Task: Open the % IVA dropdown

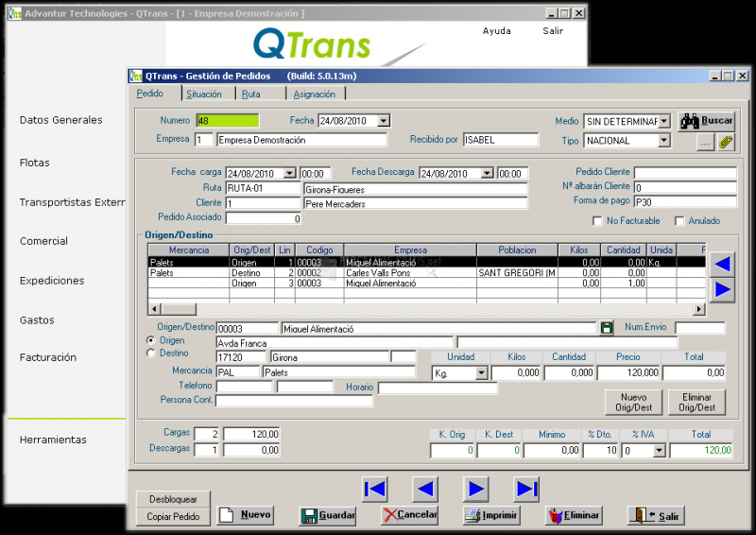Action: pos(659,451)
